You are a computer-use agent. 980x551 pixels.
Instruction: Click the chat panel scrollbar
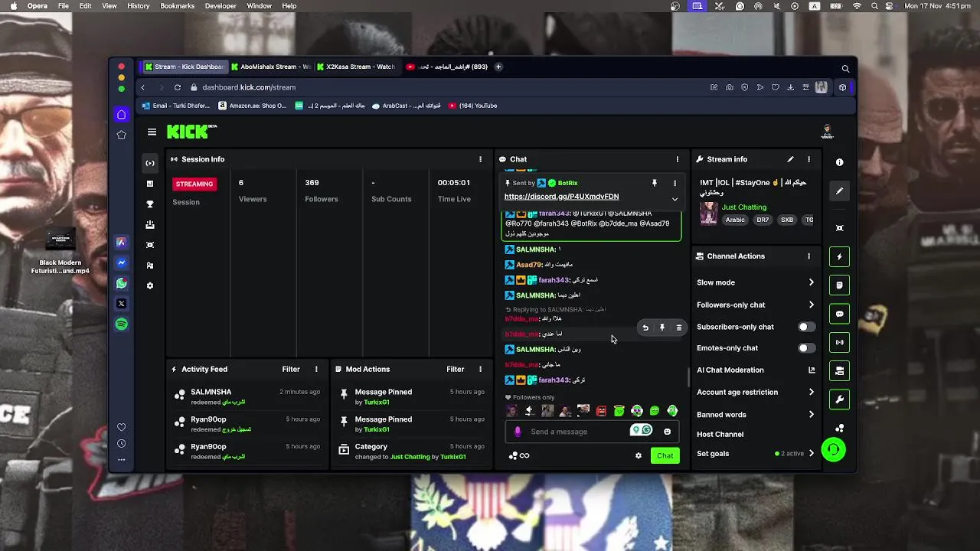pos(688,377)
